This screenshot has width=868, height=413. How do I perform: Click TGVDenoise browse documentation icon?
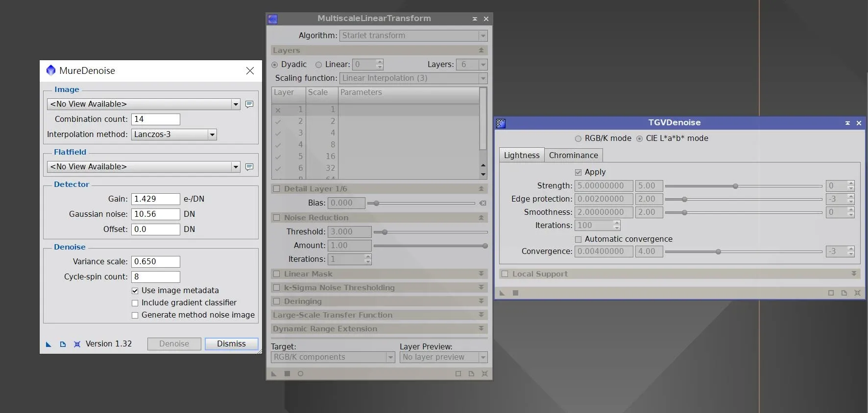click(844, 293)
